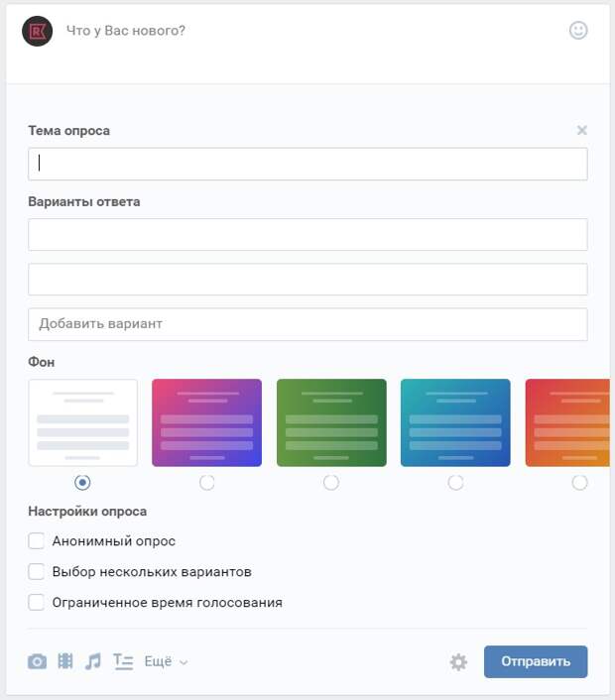Attach audio with music note icon

coord(93,661)
